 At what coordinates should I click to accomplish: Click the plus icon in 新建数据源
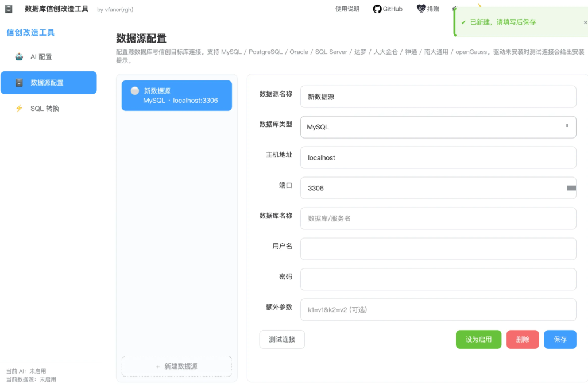[x=158, y=367]
